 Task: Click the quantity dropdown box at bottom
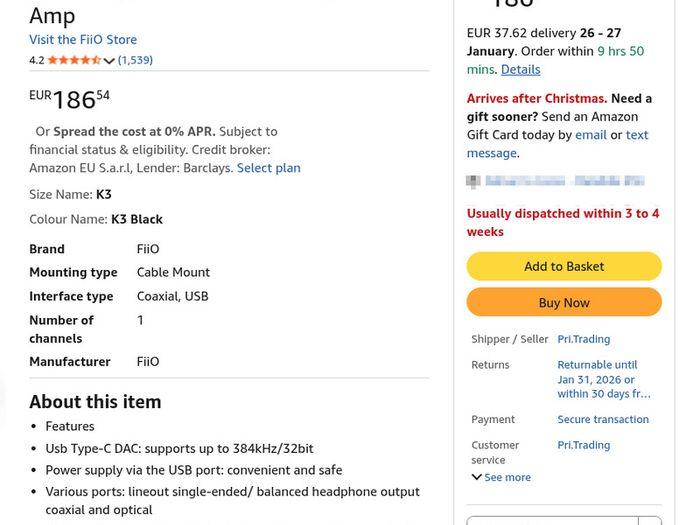[564, 521]
